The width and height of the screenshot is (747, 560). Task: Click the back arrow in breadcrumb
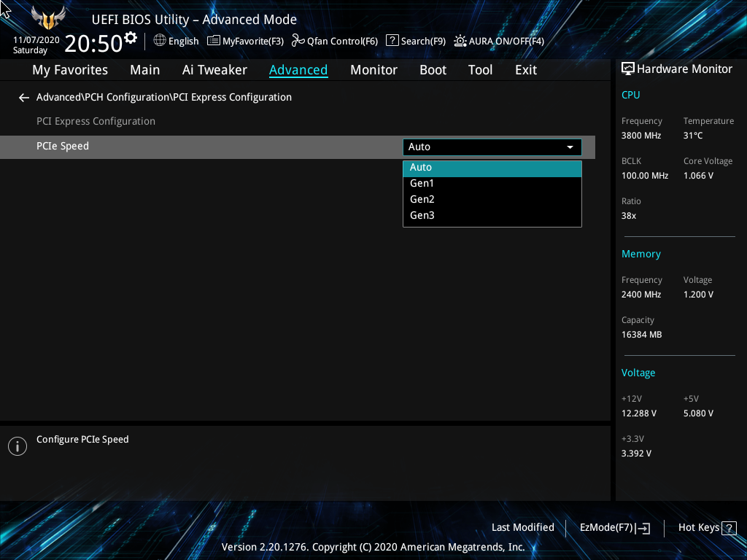[24, 98]
